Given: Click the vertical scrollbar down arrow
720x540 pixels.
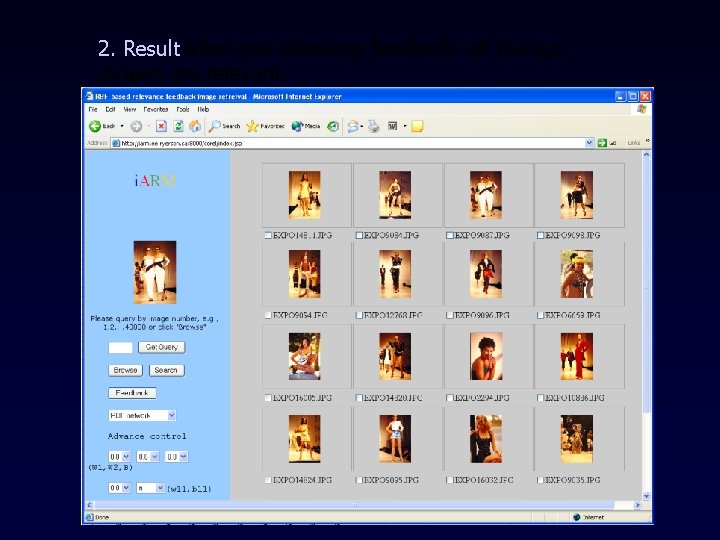Looking at the screenshot, I should [x=646, y=496].
